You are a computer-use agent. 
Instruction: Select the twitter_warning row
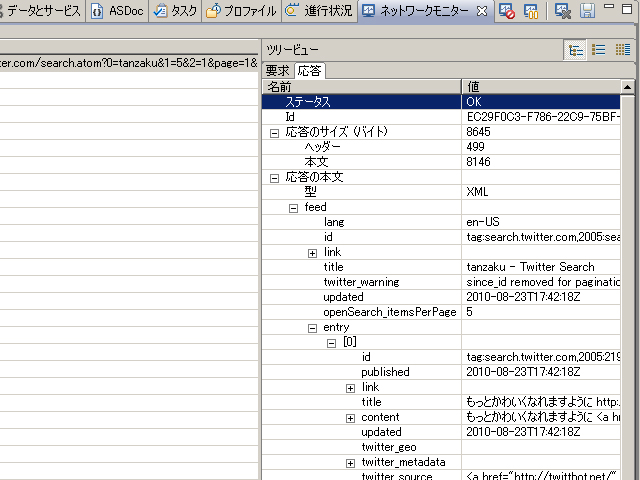point(441,282)
